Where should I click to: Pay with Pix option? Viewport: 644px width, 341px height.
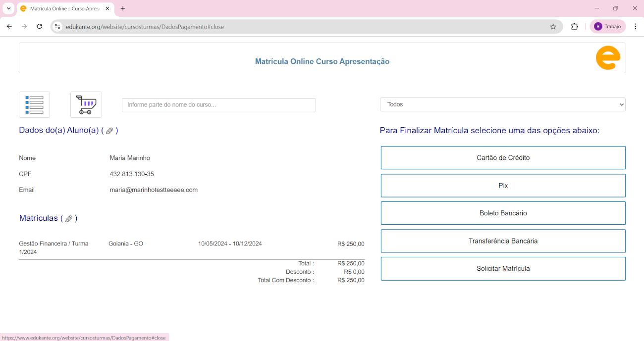503,186
